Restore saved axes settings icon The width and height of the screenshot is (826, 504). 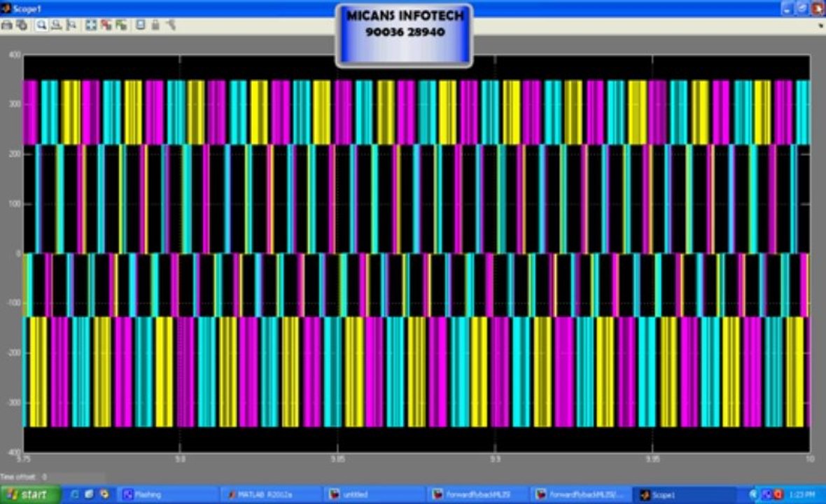tap(121, 24)
